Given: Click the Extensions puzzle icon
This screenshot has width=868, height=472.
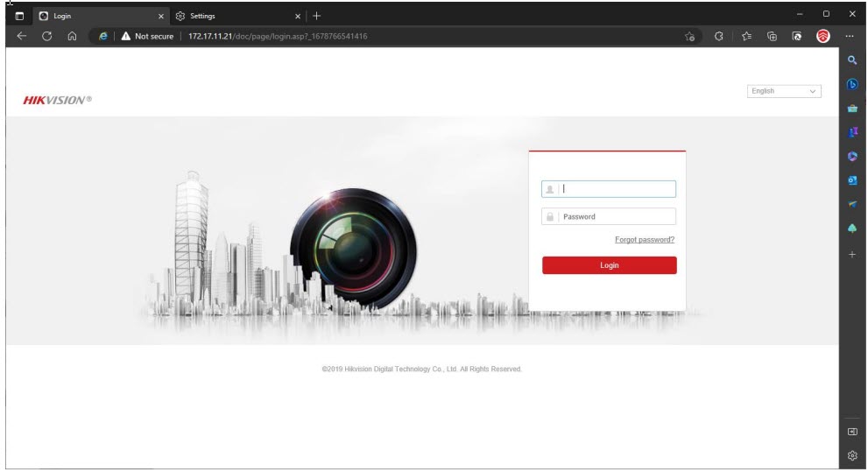Looking at the screenshot, I should coord(719,37).
